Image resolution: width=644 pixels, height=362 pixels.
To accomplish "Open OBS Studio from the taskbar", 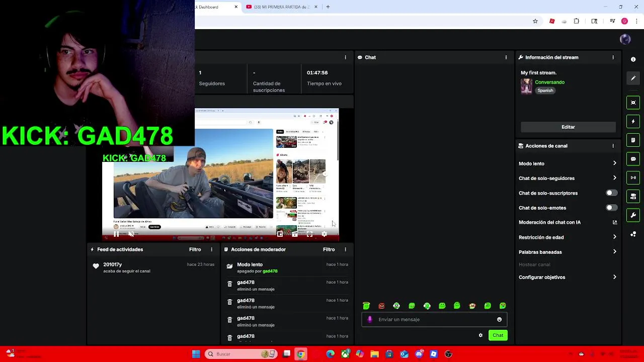I will pos(449,354).
